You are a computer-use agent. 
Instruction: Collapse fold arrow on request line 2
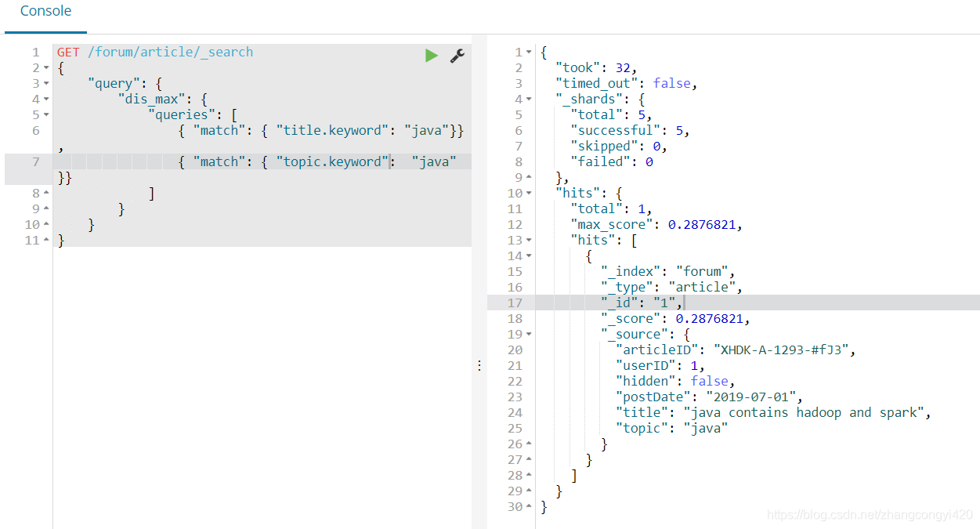point(47,68)
